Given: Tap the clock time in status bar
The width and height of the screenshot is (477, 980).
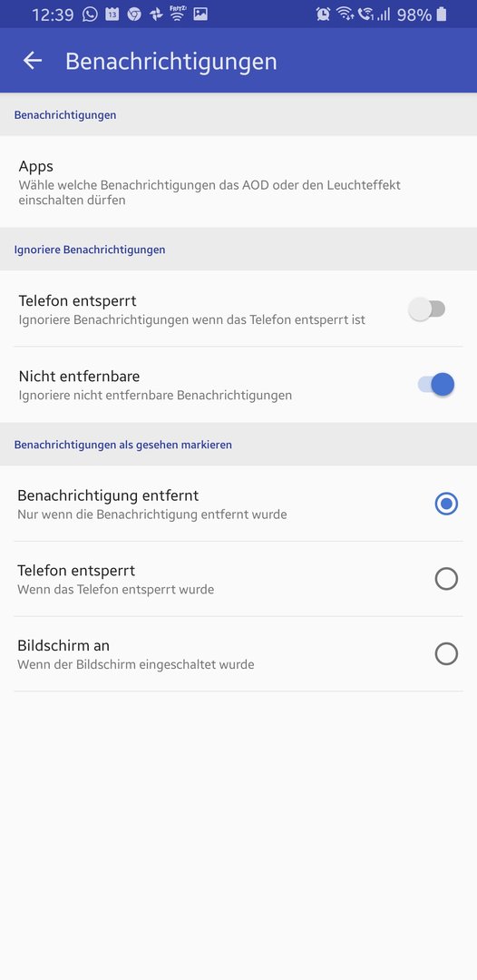Looking at the screenshot, I should [x=53, y=15].
